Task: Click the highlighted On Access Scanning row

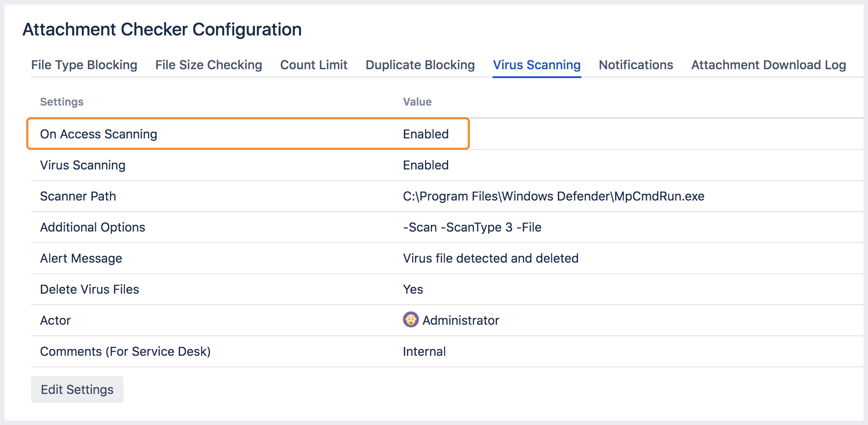Action: [x=99, y=134]
